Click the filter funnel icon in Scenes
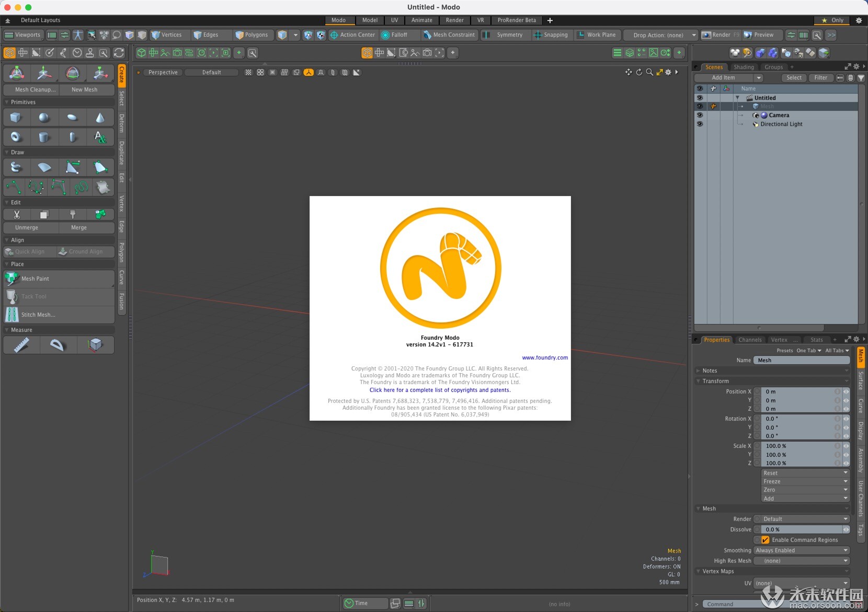 pos(861,78)
